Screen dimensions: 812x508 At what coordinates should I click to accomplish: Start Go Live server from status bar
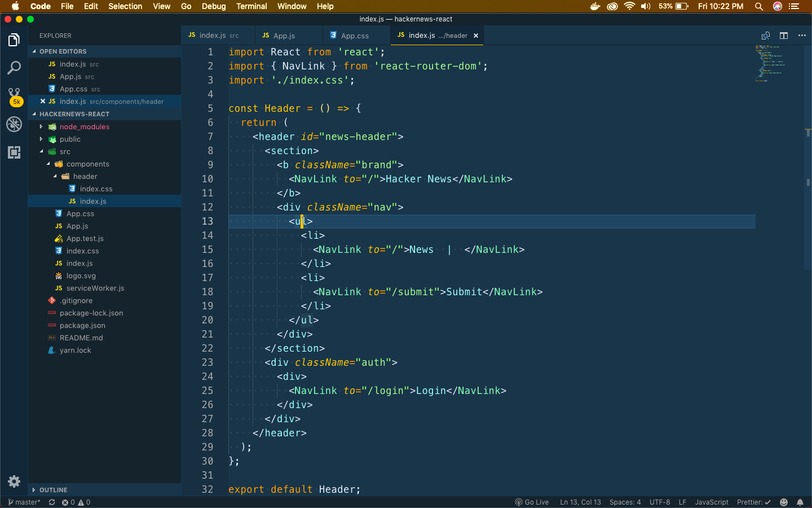532,502
